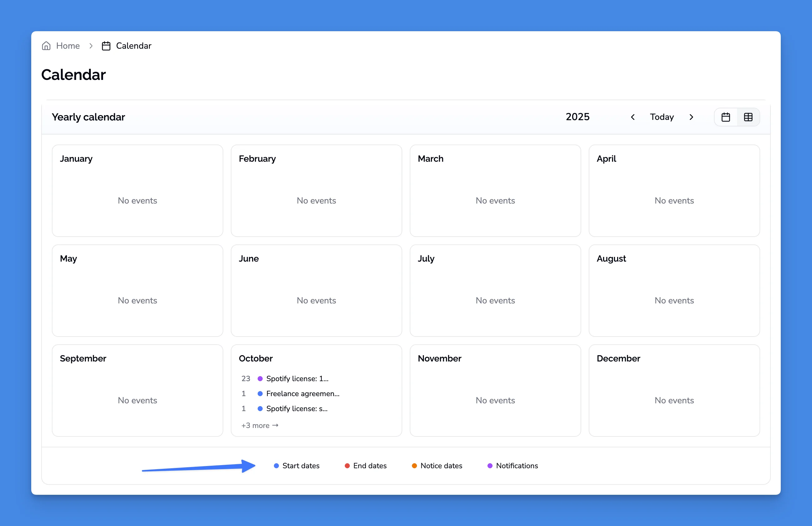Go to next year with the right chevron

tap(691, 117)
